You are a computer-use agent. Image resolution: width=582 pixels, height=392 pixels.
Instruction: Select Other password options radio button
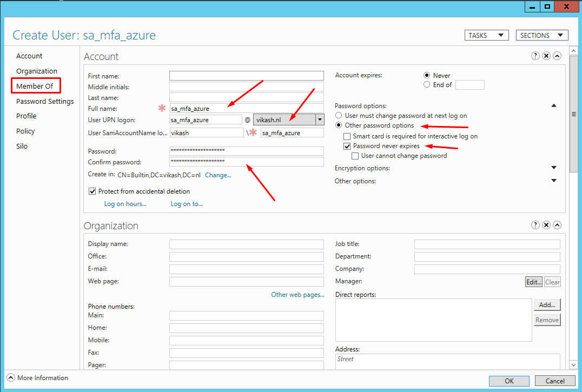(x=339, y=125)
